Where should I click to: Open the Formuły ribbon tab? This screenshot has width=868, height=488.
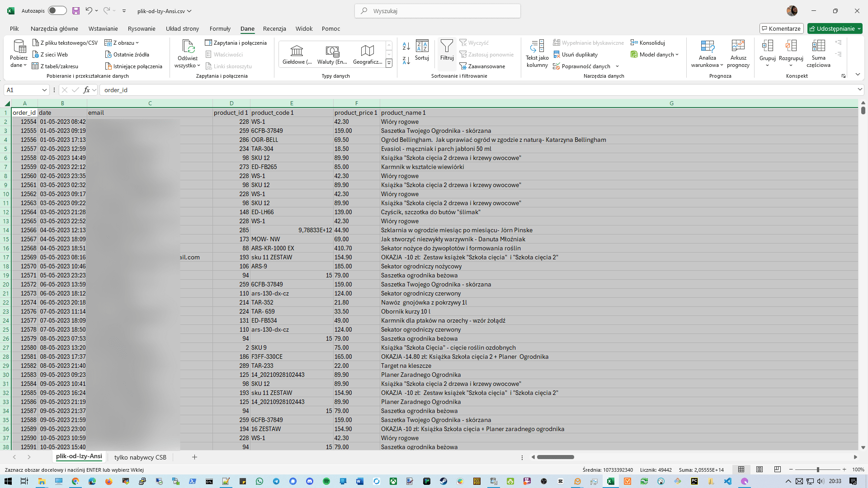pos(220,28)
